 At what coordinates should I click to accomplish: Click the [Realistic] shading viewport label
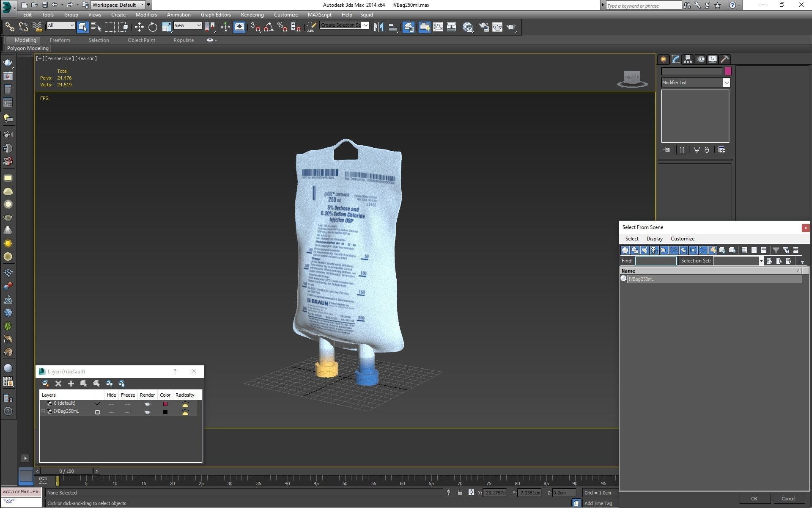(86, 58)
